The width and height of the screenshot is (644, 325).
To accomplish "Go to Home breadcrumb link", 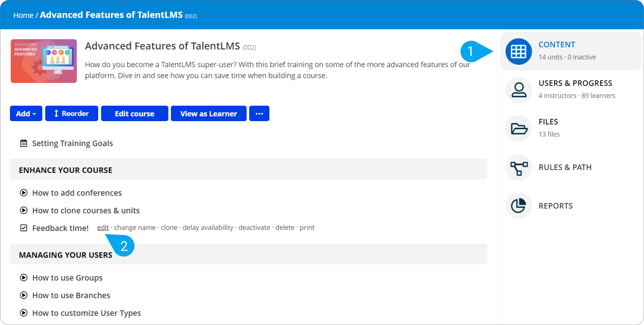I will pyautogui.click(x=23, y=15).
